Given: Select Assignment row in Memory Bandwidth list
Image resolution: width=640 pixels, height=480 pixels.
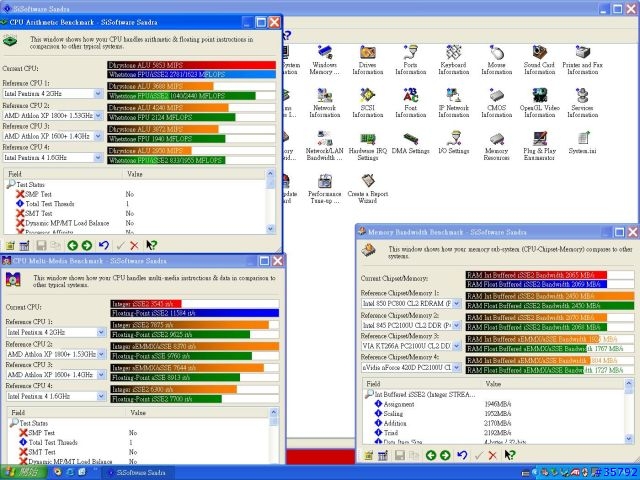Looking at the screenshot, I should click(x=494, y=404).
